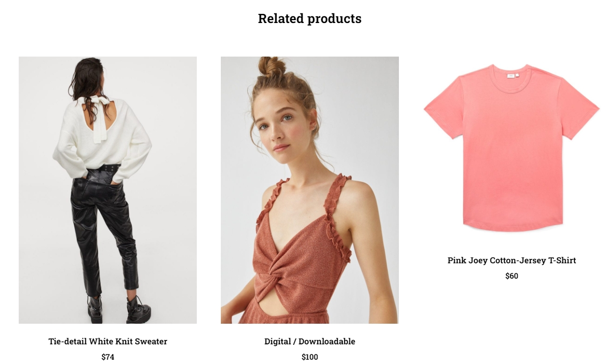Click the $100 price label
This screenshot has width=613, height=364.
(x=310, y=357)
